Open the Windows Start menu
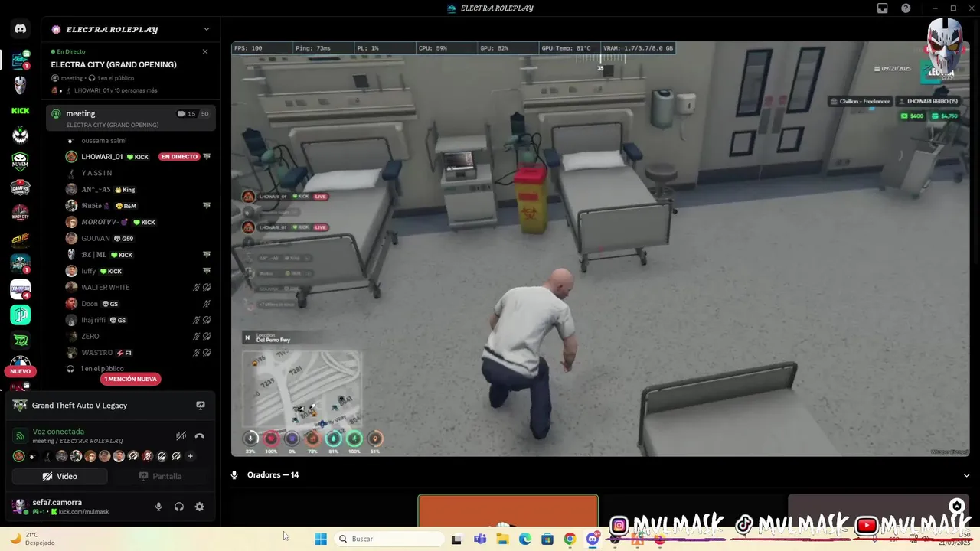 click(x=321, y=539)
